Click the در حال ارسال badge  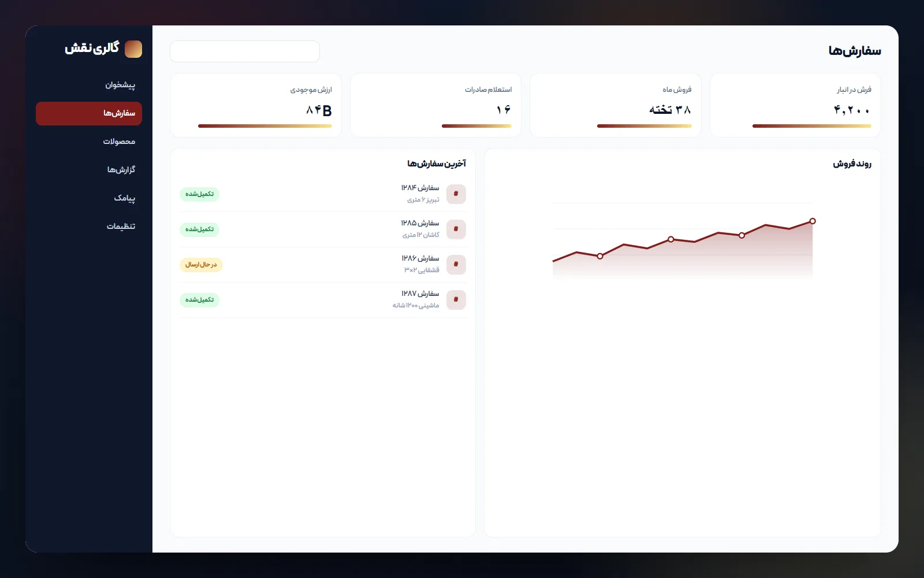[x=201, y=265]
